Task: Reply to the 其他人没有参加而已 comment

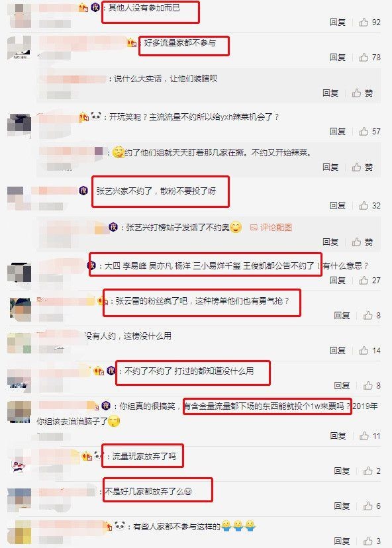Action: (x=338, y=23)
